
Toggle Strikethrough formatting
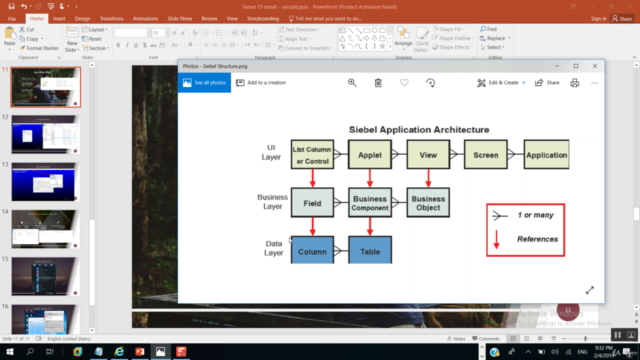pos(153,45)
